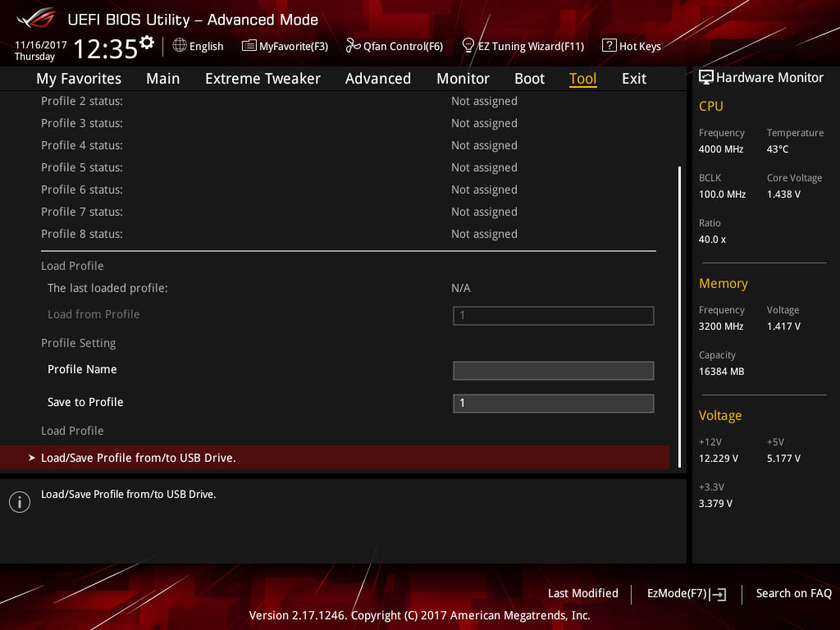Click memory frequency 3200 MHz

click(721, 326)
